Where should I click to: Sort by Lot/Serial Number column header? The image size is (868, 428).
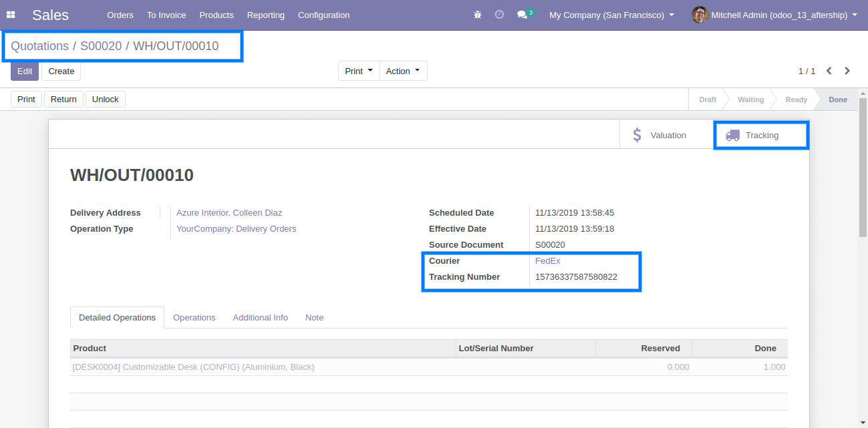[525, 349]
